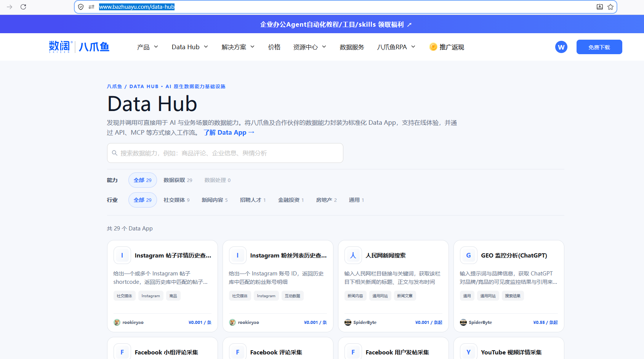The height and width of the screenshot is (359, 644).
Task: Open site permissions icon in address bar
Action: pos(91,7)
